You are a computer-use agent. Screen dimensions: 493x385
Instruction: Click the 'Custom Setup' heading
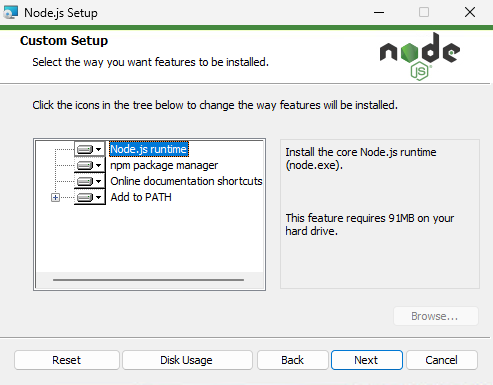point(64,41)
